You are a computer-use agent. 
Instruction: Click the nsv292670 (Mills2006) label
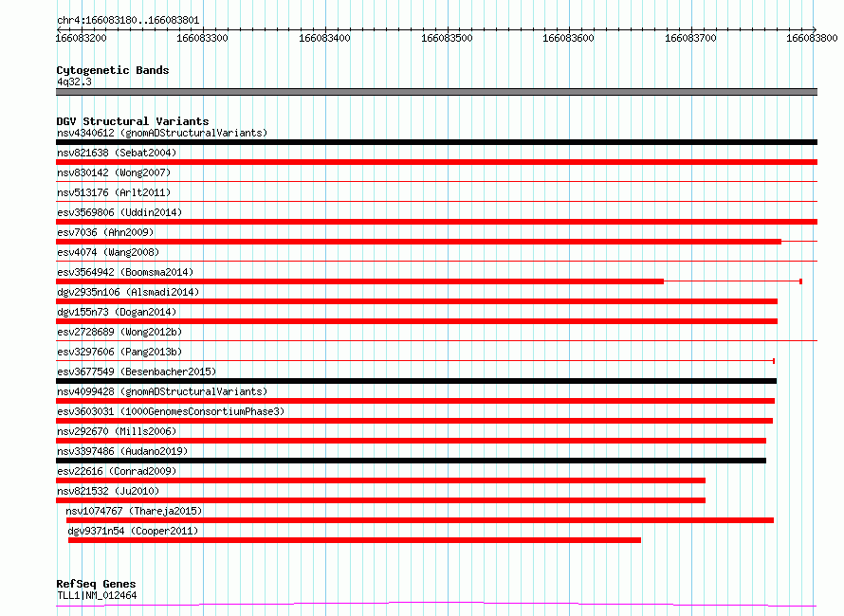117,431
